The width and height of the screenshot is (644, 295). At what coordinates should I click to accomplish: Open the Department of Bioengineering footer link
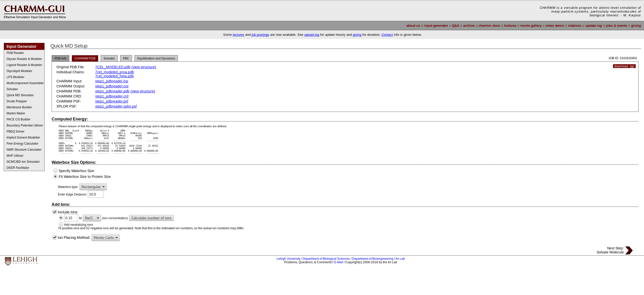pyautogui.click(x=373, y=259)
